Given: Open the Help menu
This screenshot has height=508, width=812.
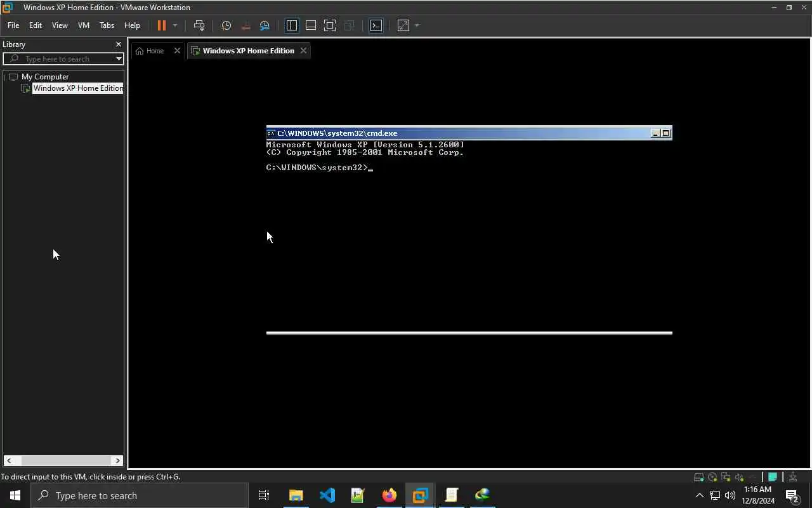Looking at the screenshot, I should pos(132,25).
